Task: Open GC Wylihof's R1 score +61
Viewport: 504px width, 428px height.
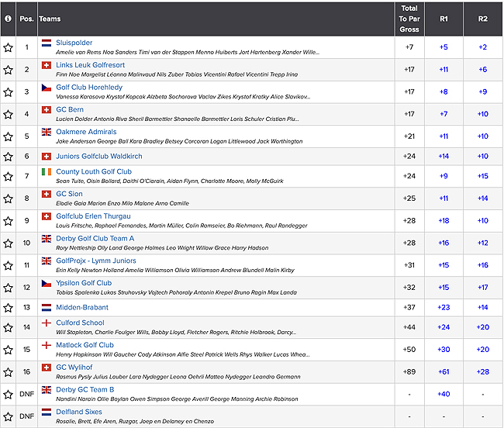Action: pyautogui.click(x=444, y=371)
